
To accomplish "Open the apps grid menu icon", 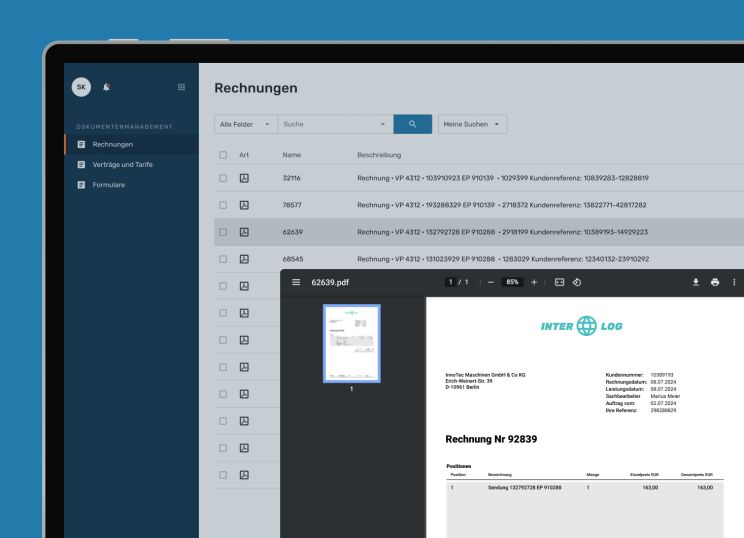I will 181,87.
